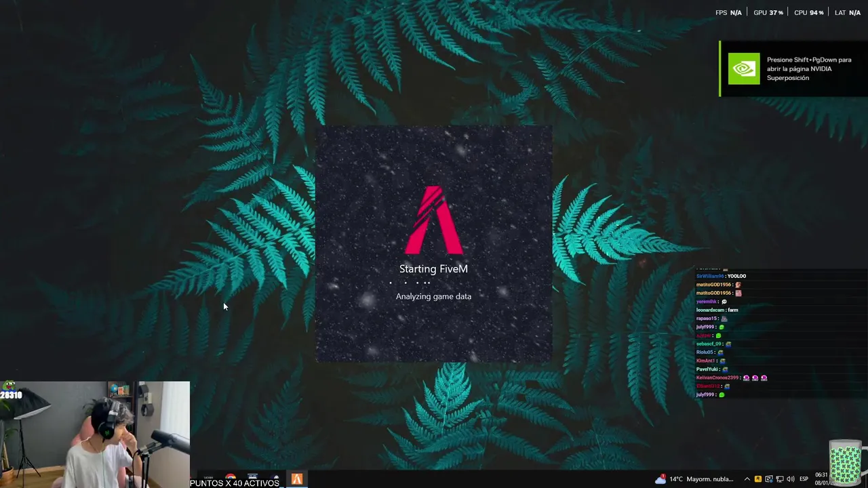Click the chat username 'sebascf_09'
868x488 pixels.
[x=709, y=344]
